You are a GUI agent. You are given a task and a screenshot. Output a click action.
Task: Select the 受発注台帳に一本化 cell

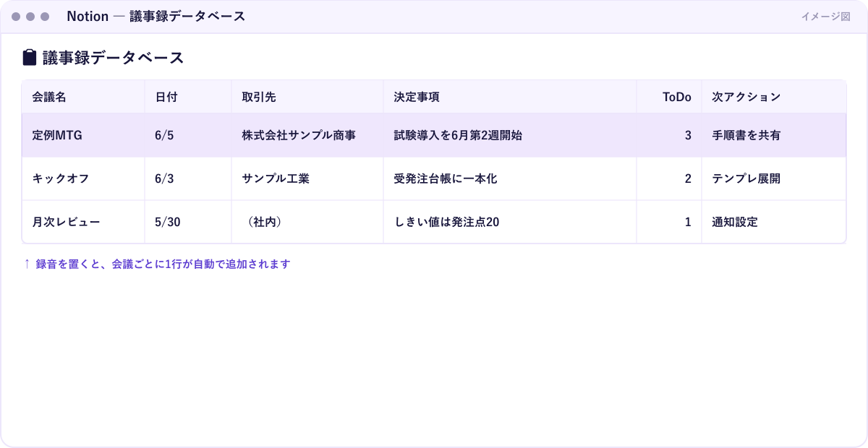pos(510,178)
